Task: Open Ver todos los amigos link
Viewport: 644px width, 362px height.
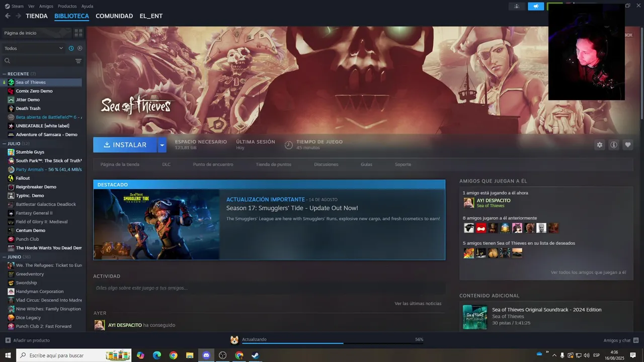Action: click(x=588, y=273)
